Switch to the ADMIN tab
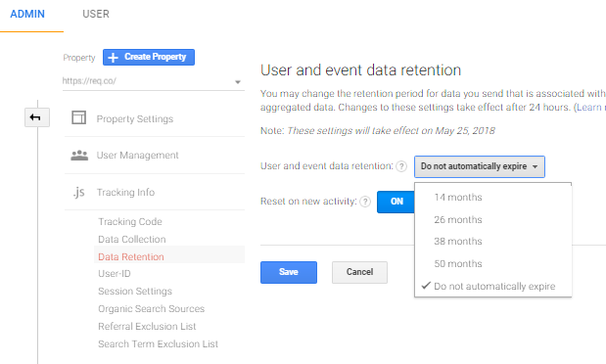Screen dimensions: 606x364 [x=27, y=15]
